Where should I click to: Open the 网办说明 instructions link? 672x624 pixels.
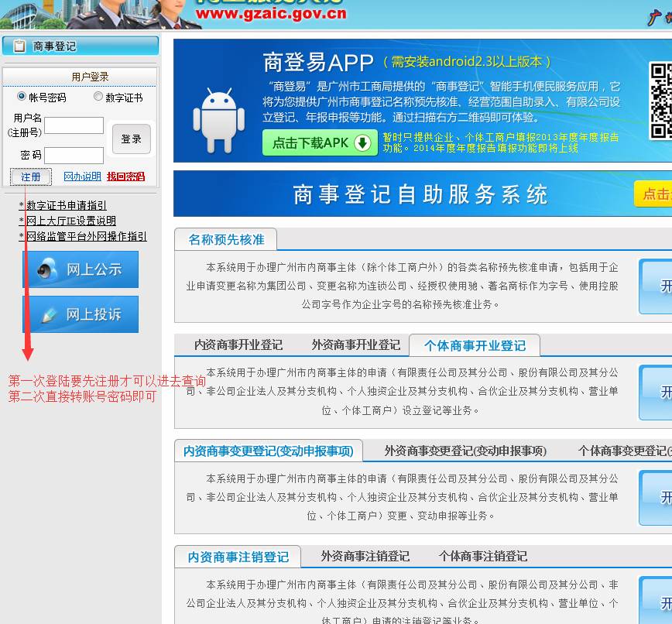81,177
